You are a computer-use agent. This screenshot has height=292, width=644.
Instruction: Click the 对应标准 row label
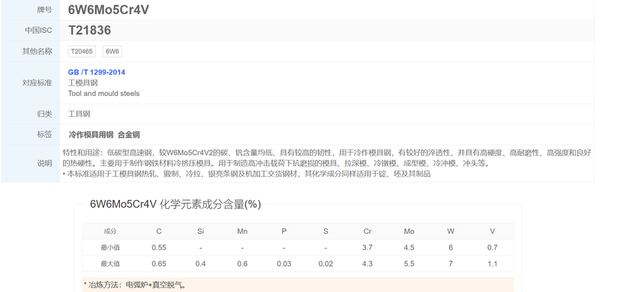pos(37,83)
